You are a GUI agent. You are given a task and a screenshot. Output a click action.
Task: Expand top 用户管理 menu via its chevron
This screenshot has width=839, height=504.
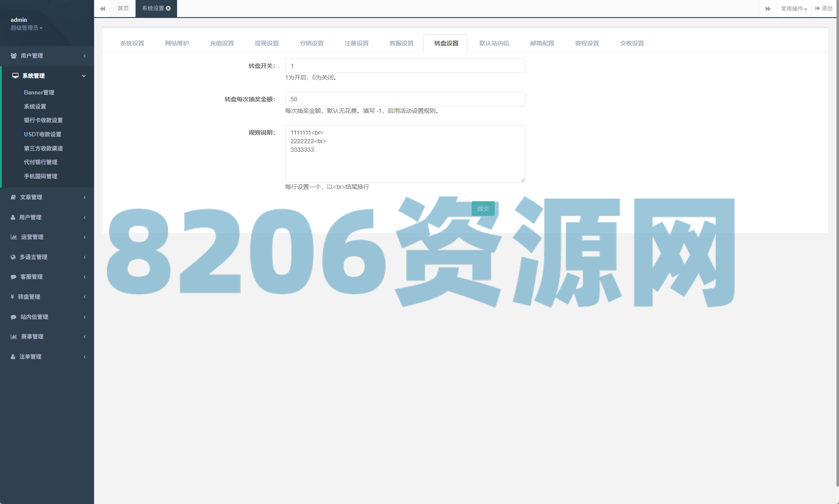pos(85,56)
